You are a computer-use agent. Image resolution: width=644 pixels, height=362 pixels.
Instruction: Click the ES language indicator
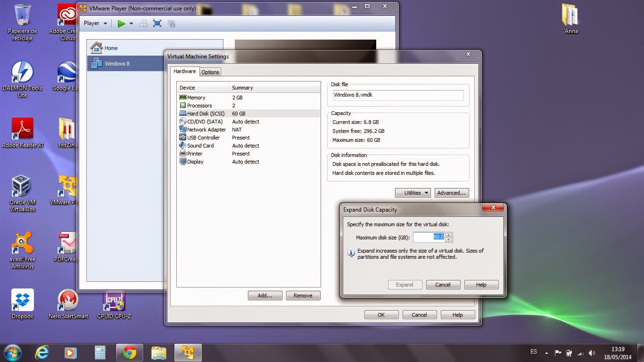pos(534,352)
